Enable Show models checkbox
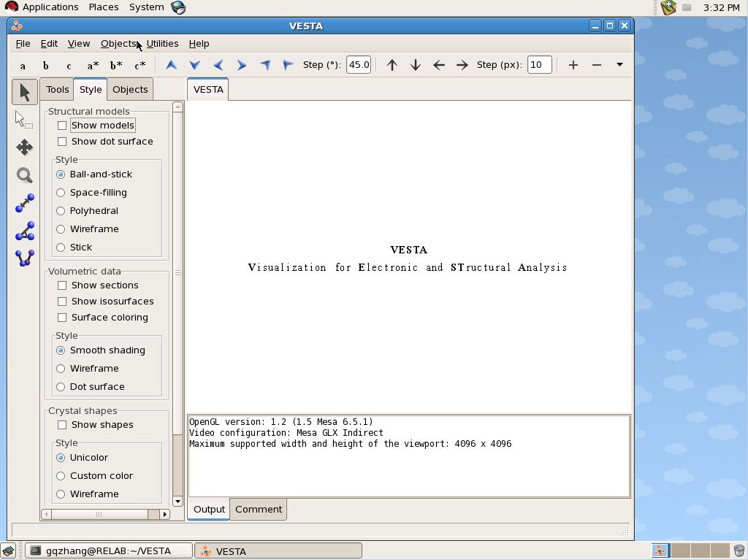This screenshot has width=748, height=560. tap(62, 126)
